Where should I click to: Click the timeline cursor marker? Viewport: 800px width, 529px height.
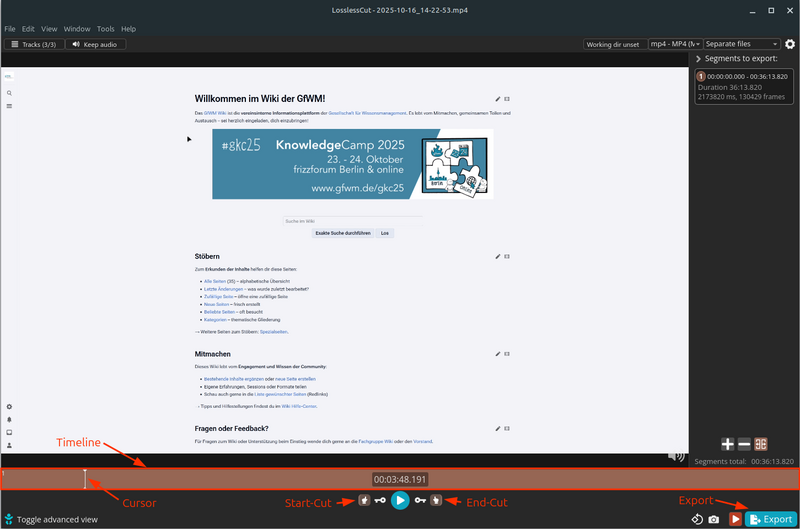85,480
